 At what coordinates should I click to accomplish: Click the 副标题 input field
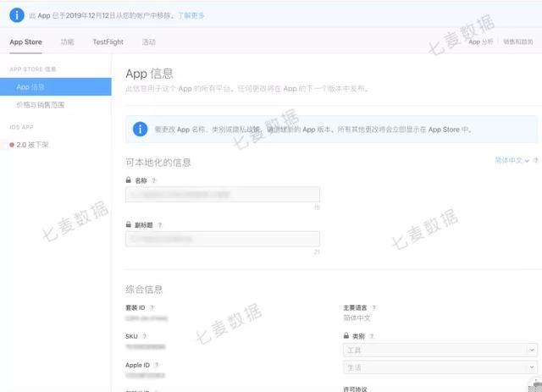(x=223, y=239)
